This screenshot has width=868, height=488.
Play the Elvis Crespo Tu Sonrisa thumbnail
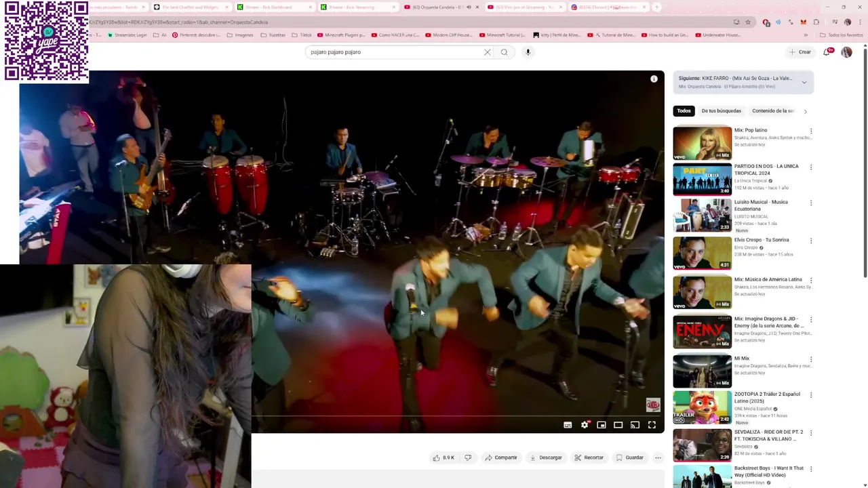[x=702, y=252]
